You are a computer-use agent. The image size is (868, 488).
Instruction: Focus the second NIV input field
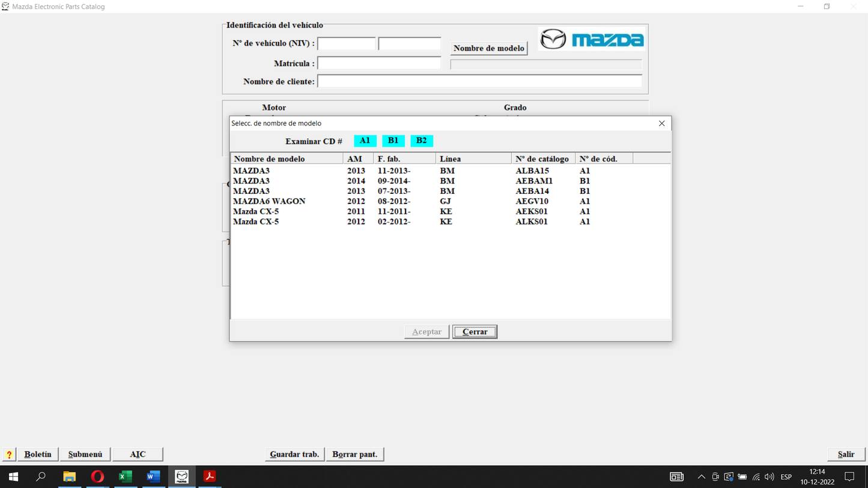410,43
